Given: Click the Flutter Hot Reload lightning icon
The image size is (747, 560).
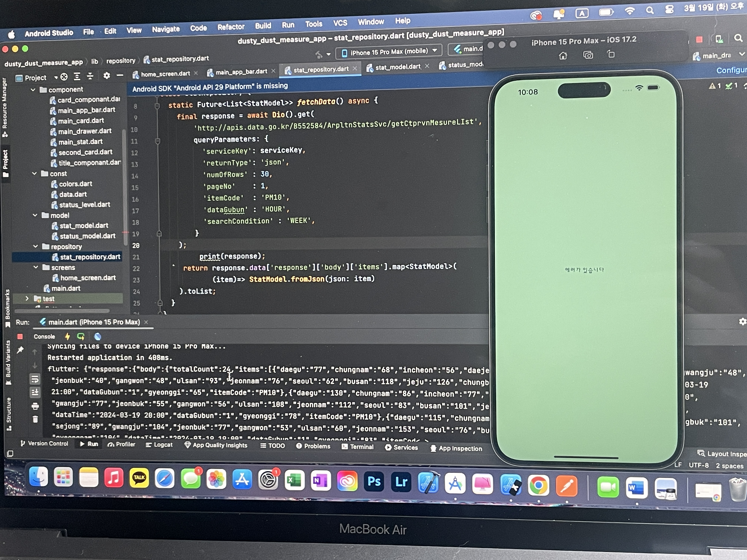Looking at the screenshot, I should click(67, 336).
